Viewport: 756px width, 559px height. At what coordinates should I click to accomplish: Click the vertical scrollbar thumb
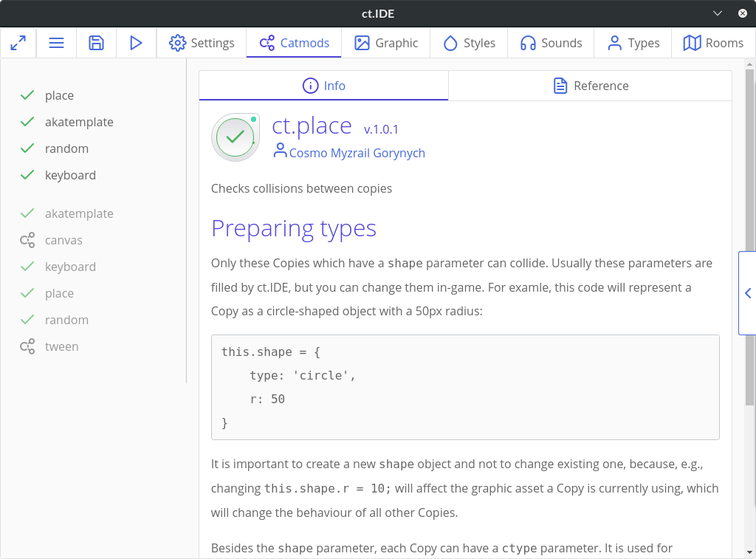(x=750, y=236)
